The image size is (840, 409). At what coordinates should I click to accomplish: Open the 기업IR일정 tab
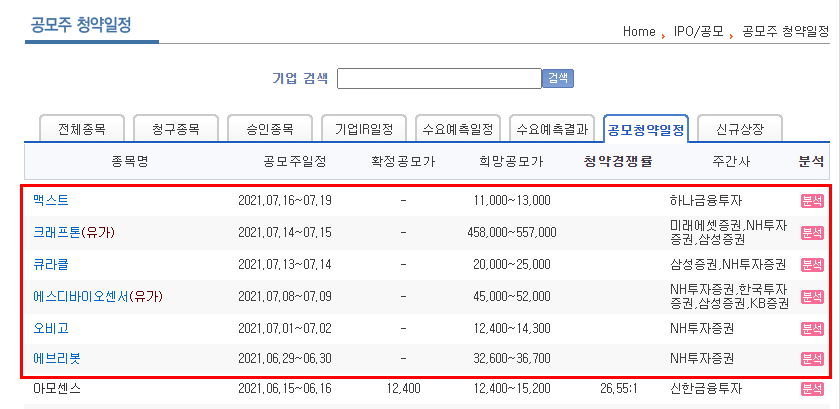click(364, 129)
